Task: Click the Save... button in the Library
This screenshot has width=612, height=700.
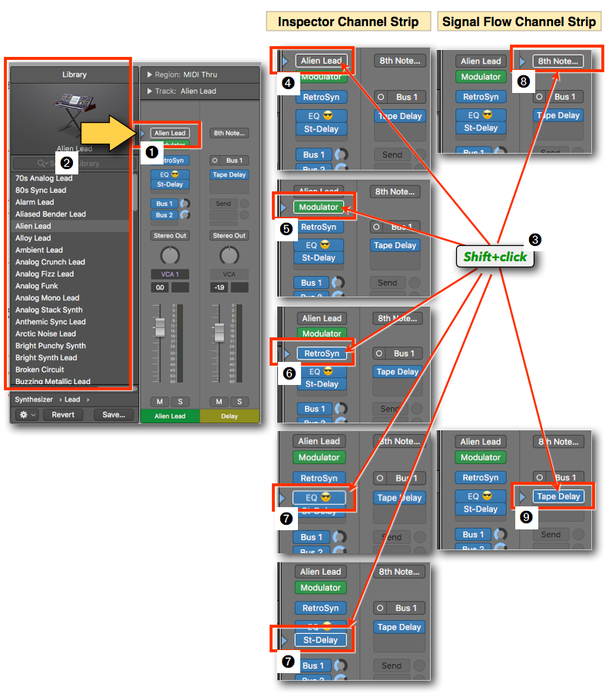Action: point(113,415)
